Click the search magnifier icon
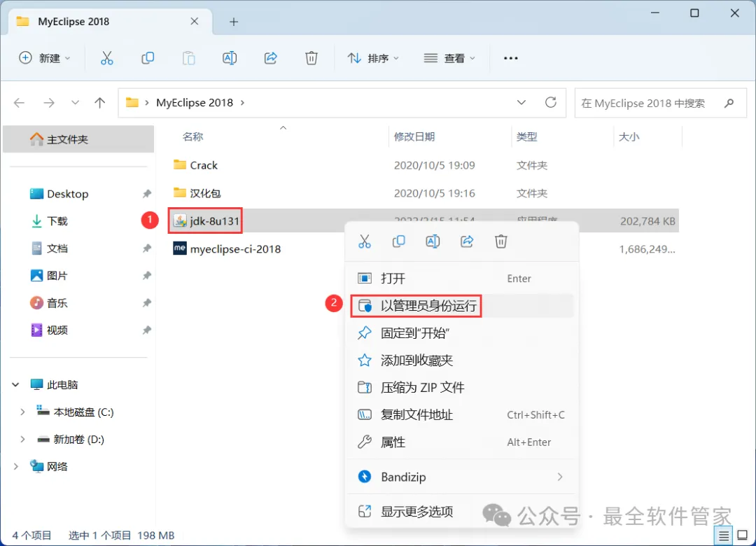 click(x=729, y=103)
